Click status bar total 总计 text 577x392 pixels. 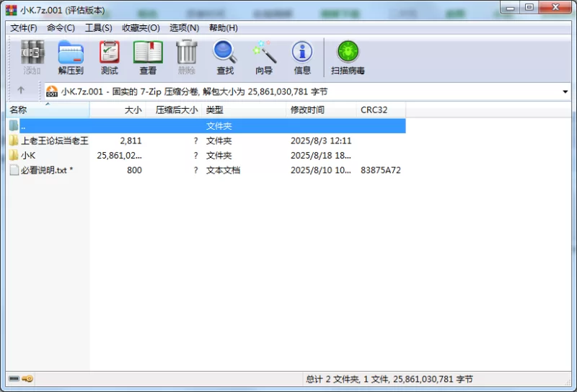click(x=389, y=379)
